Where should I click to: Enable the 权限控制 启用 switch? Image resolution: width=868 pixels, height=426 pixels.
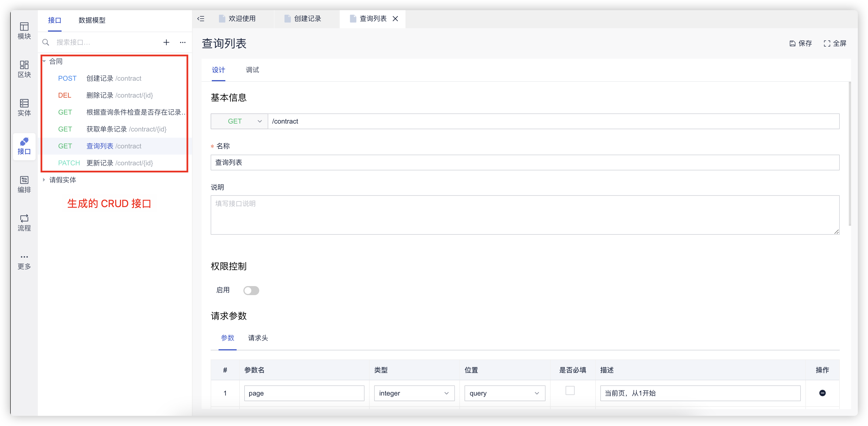(x=251, y=290)
